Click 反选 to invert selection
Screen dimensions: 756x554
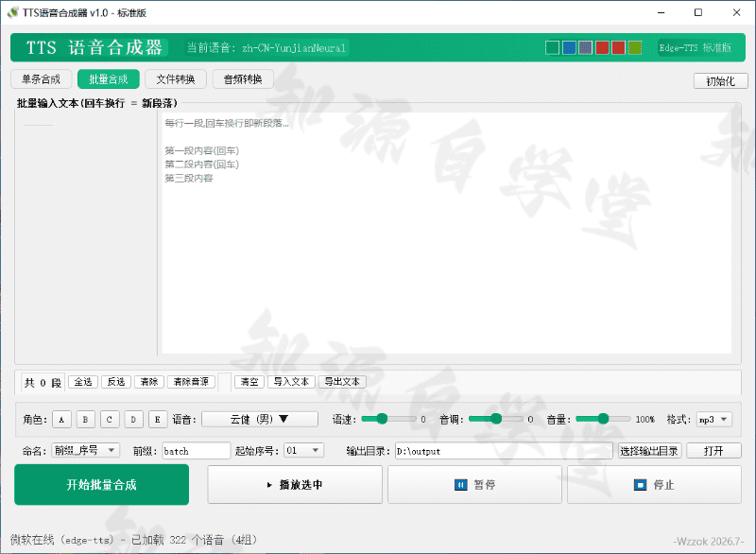click(x=115, y=382)
